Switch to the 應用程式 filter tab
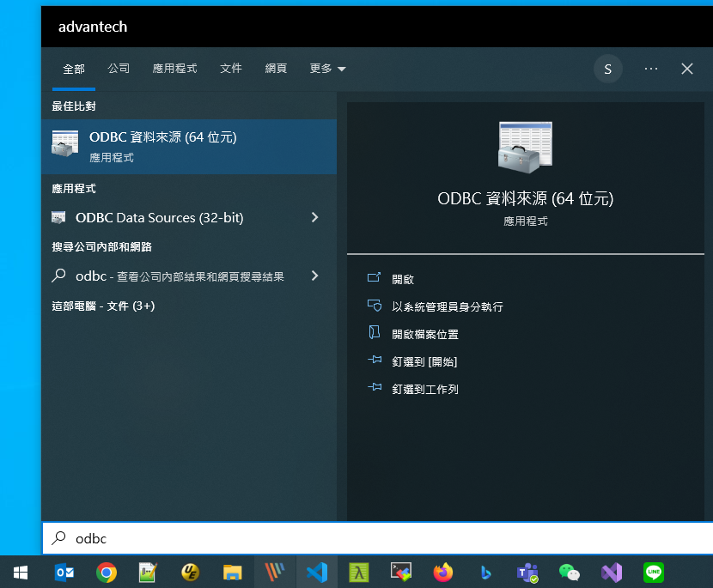Viewport: 713px width, 588px height. 174,69
